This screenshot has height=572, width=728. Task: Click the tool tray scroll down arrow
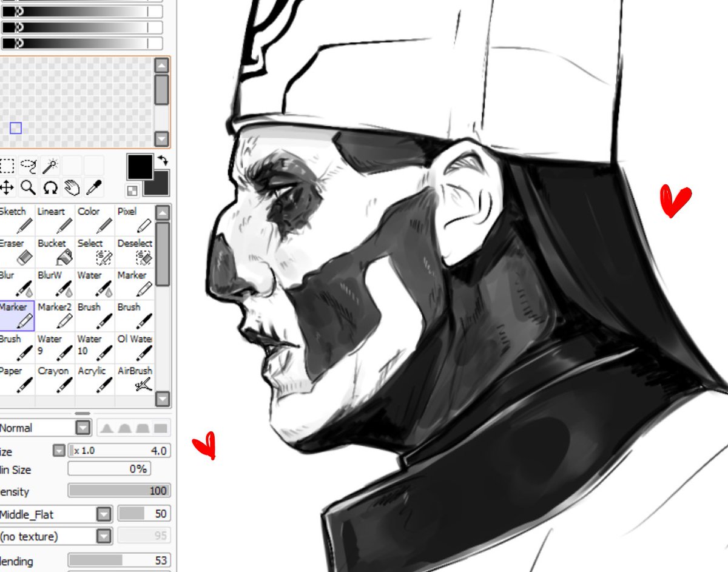pos(162,399)
